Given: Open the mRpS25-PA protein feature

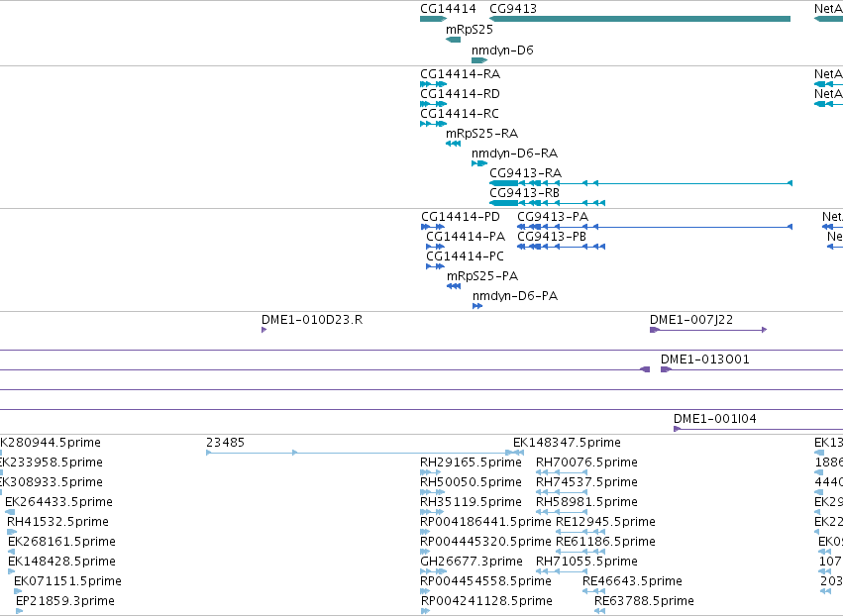Looking at the screenshot, I should tap(454, 286).
